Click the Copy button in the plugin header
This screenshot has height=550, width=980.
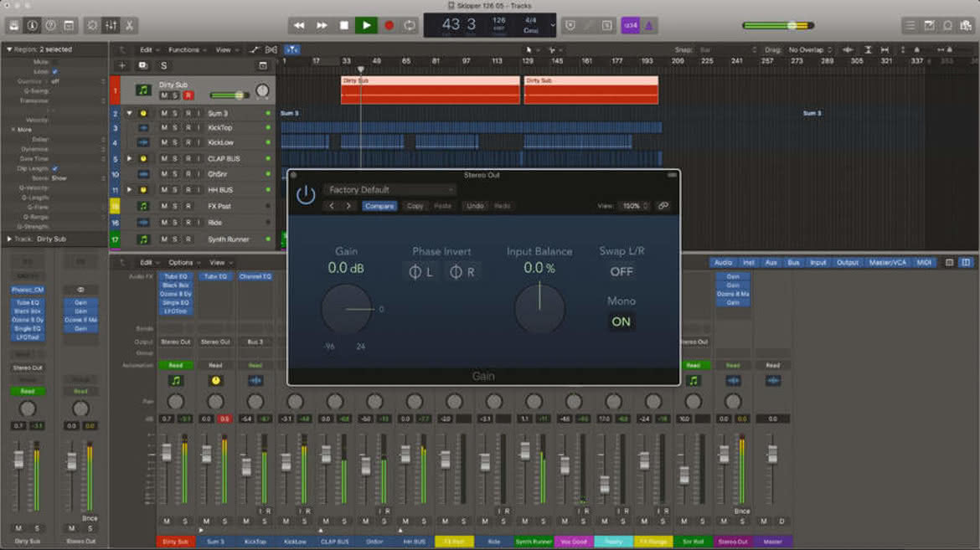(x=415, y=206)
